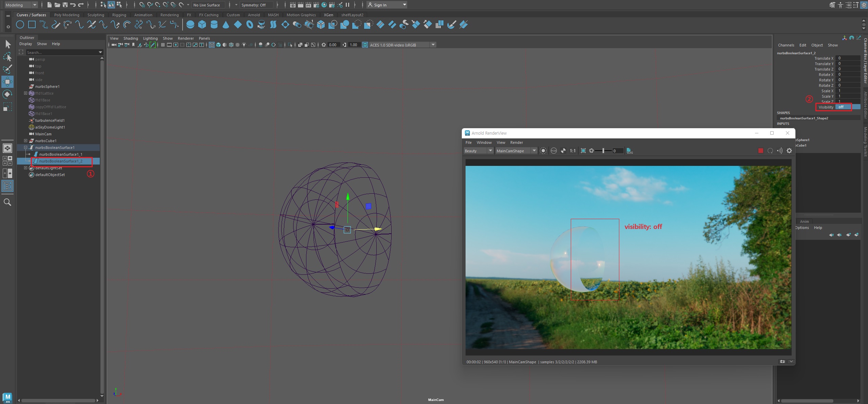
Task: Open the Arnold render log icon
Action: pyautogui.click(x=629, y=151)
